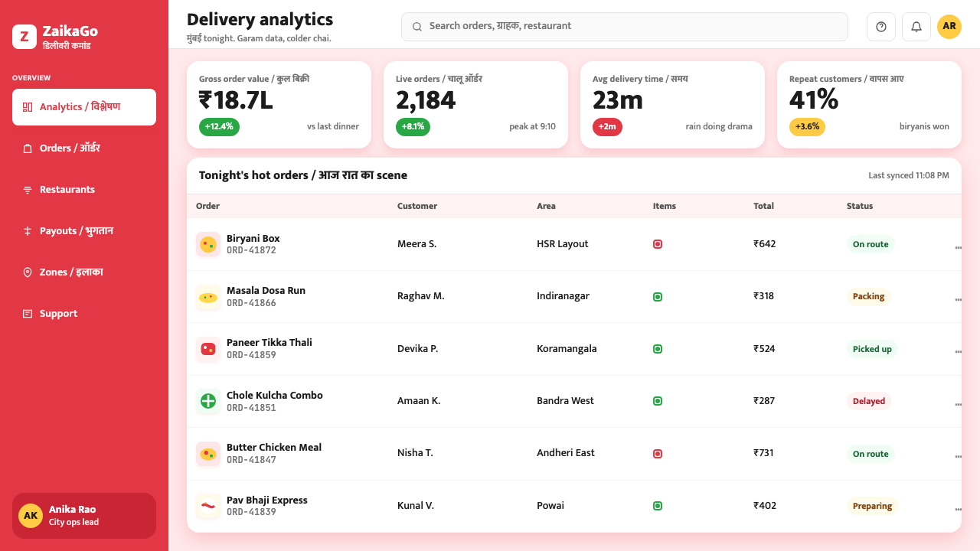Screen dimensions: 980x551
Task: Open Gross order value card
Action: pyautogui.click(x=279, y=105)
